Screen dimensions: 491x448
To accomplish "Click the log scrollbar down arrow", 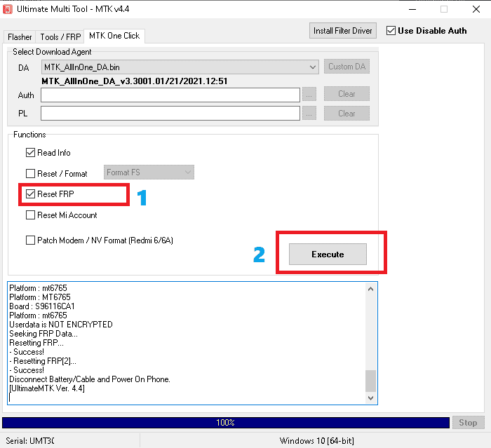I will click(x=371, y=398).
